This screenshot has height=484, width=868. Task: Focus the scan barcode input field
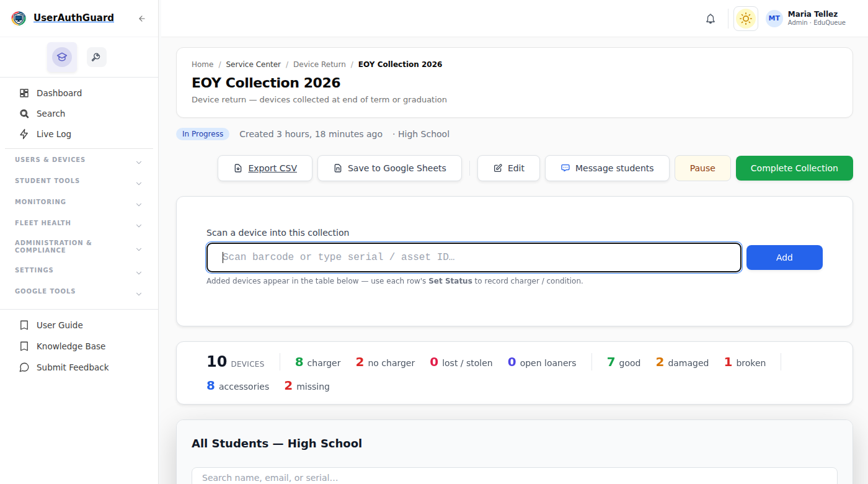474,258
